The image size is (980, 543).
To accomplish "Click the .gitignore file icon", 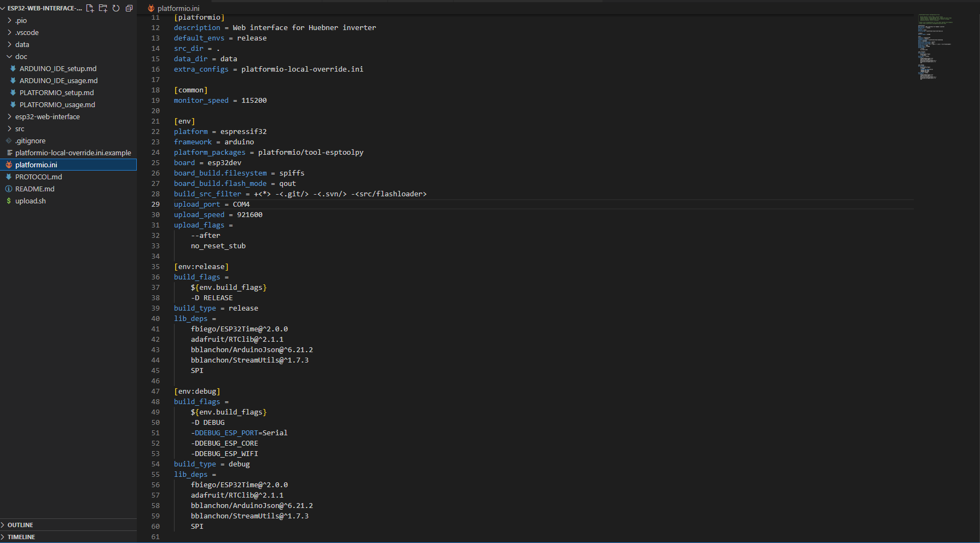I will coord(9,141).
